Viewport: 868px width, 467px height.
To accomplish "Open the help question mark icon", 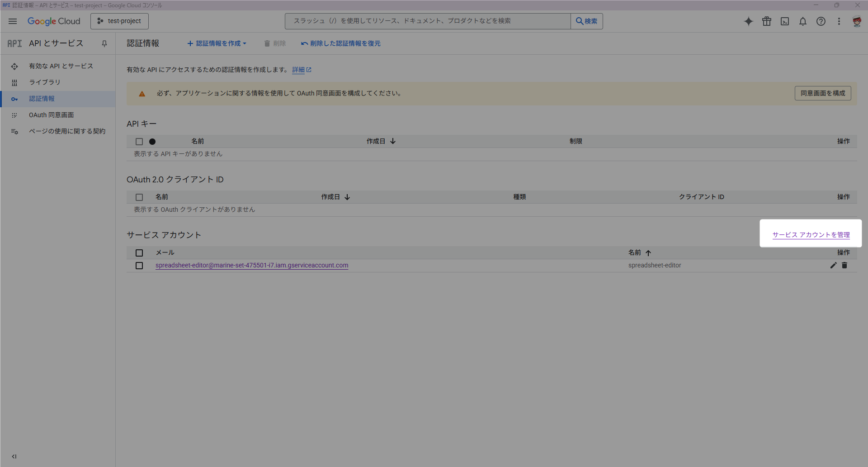I will click(821, 21).
